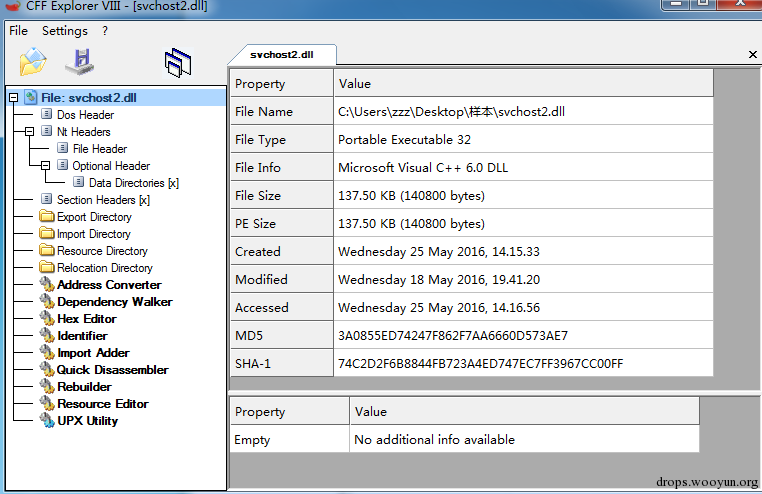Open the Hex Editor tool
This screenshot has height=494, width=762.
point(87,319)
